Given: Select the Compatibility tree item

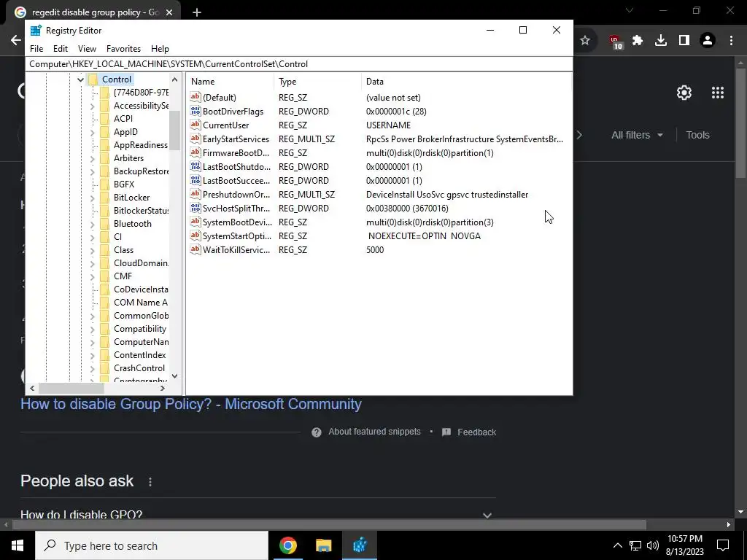Looking at the screenshot, I should pyautogui.click(x=140, y=329).
